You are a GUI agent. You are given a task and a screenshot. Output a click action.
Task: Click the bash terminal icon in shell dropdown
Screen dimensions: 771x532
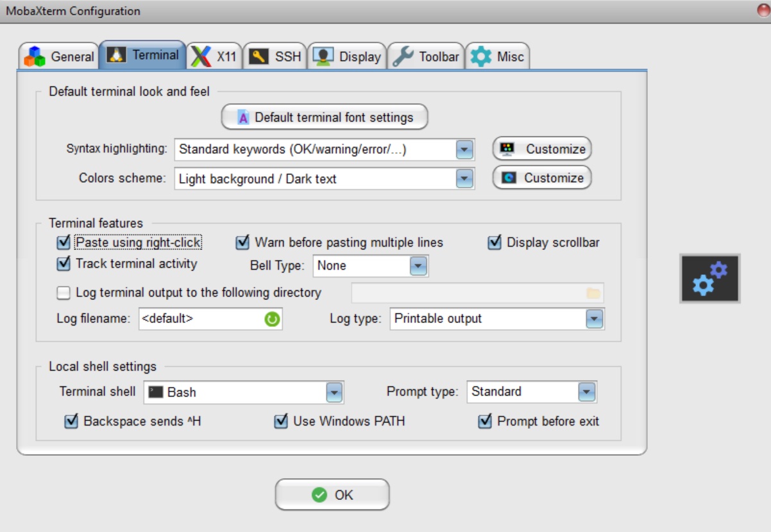click(x=156, y=392)
